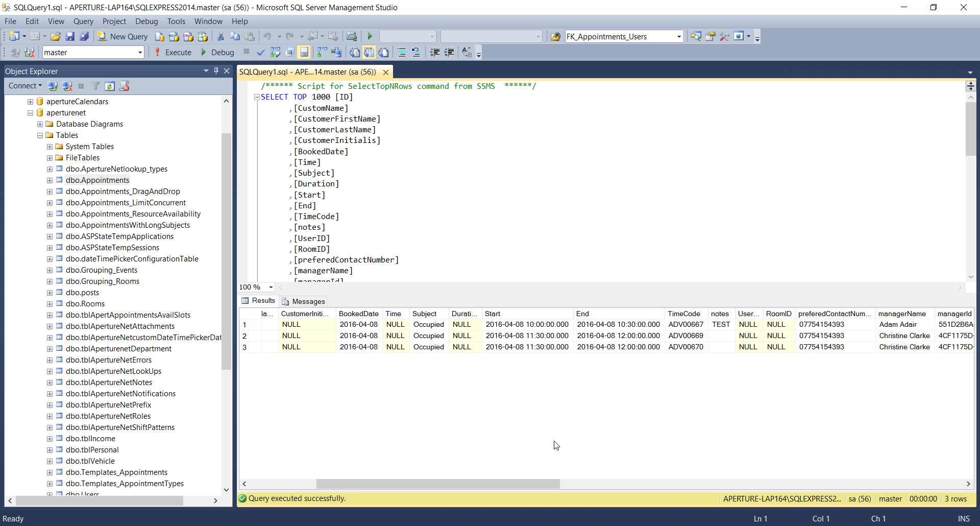The height and width of the screenshot is (526, 980).
Task: Click the Parse query checkmark icon
Action: pyautogui.click(x=260, y=52)
